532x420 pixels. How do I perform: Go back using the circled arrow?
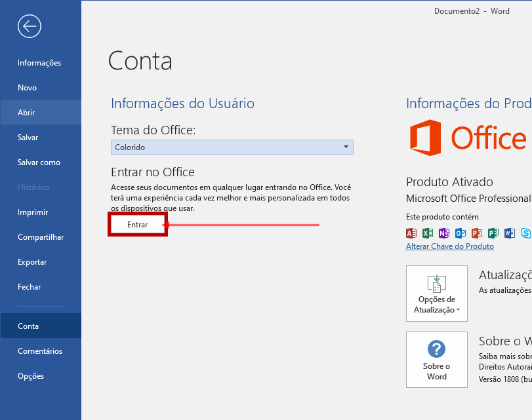click(30, 26)
